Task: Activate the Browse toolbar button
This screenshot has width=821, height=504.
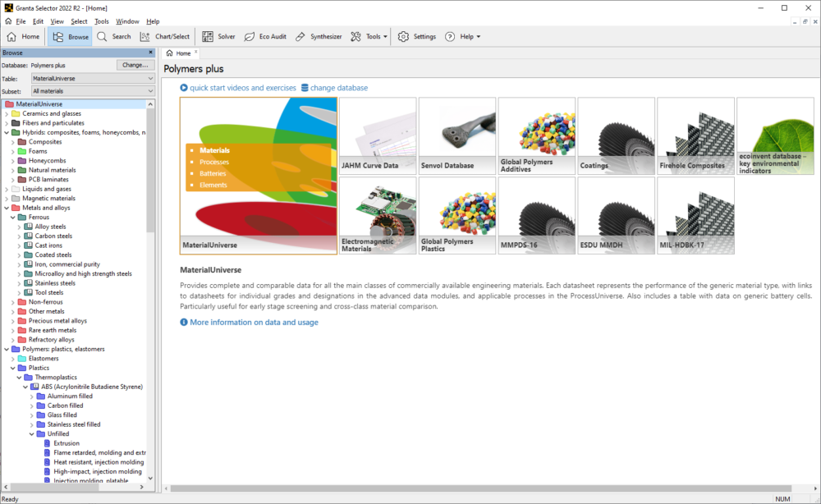Action: point(70,37)
